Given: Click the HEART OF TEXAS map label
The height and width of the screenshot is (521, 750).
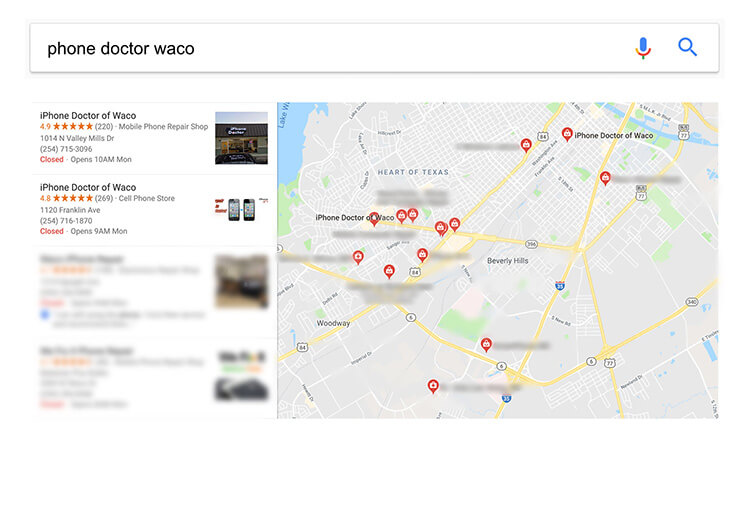Looking at the screenshot, I should tap(411, 172).
